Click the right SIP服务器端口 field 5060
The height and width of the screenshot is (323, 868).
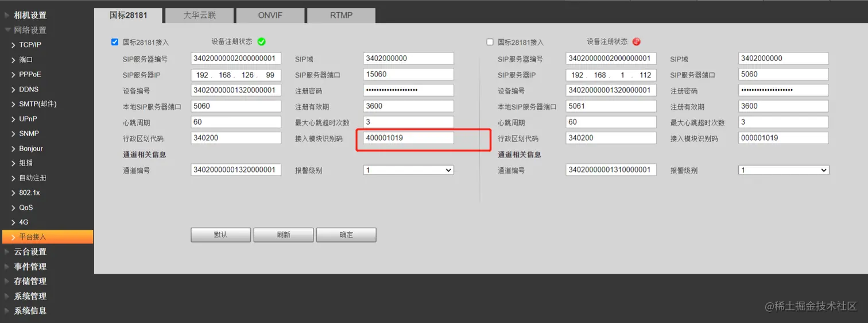pos(784,75)
